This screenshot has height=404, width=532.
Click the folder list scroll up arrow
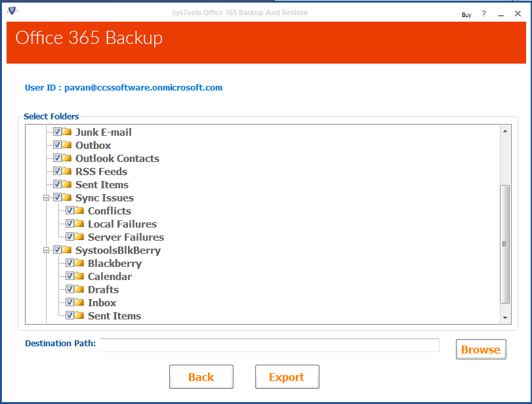[505, 131]
